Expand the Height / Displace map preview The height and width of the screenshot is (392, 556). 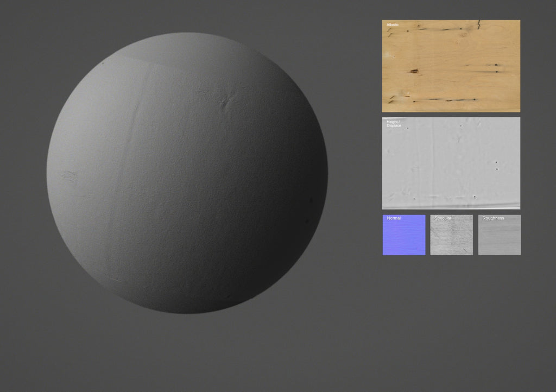(x=451, y=163)
